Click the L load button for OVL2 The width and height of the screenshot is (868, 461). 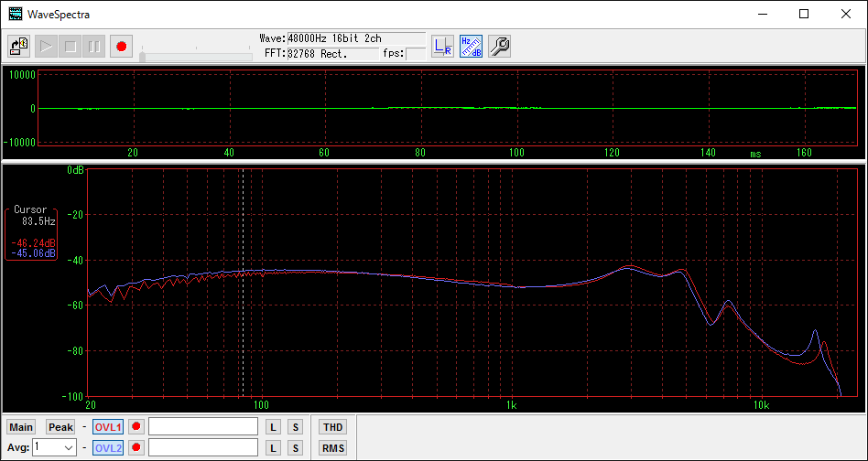click(273, 447)
